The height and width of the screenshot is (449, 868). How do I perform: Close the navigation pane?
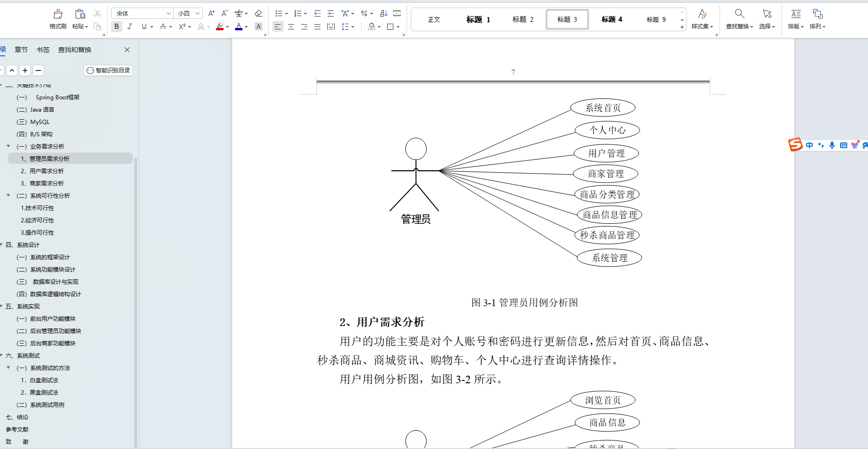click(x=127, y=50)
